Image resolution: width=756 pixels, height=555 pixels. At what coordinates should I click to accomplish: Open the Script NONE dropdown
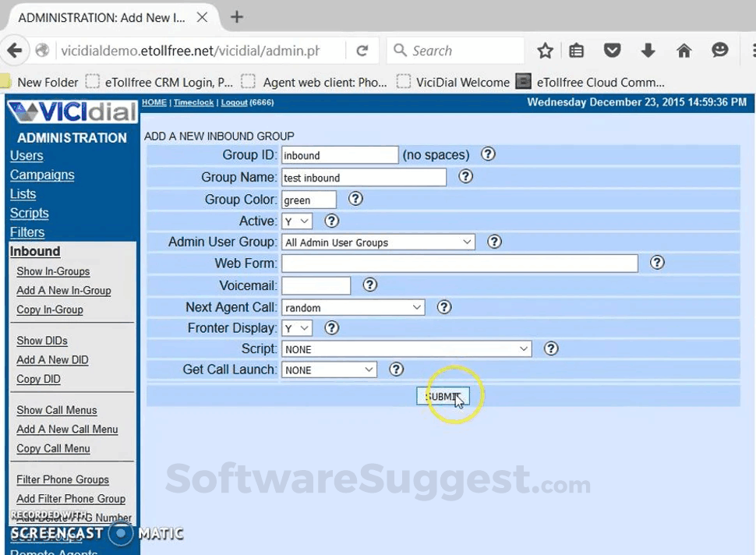[x=406, y=348]
